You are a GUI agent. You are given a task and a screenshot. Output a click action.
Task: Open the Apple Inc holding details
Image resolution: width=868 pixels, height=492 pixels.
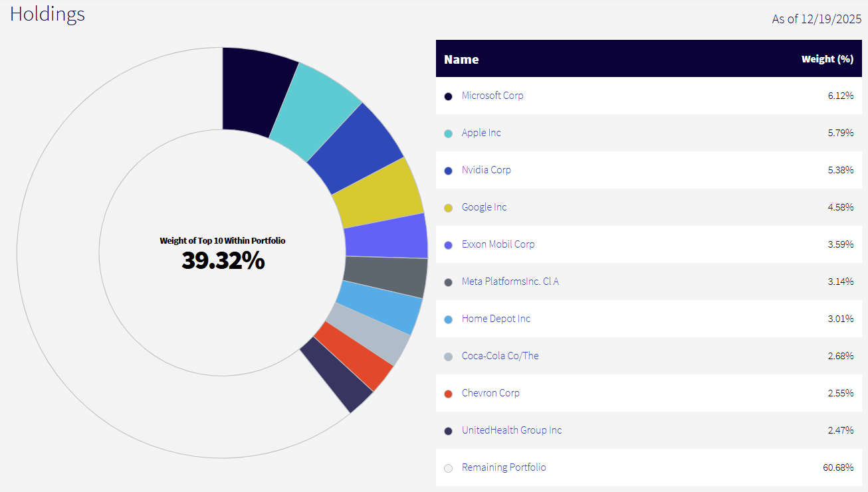(481, 132)
